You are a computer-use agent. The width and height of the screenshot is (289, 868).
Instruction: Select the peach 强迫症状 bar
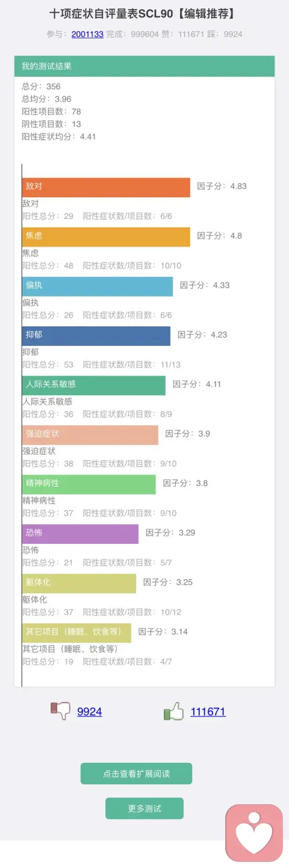pos(90,434)
